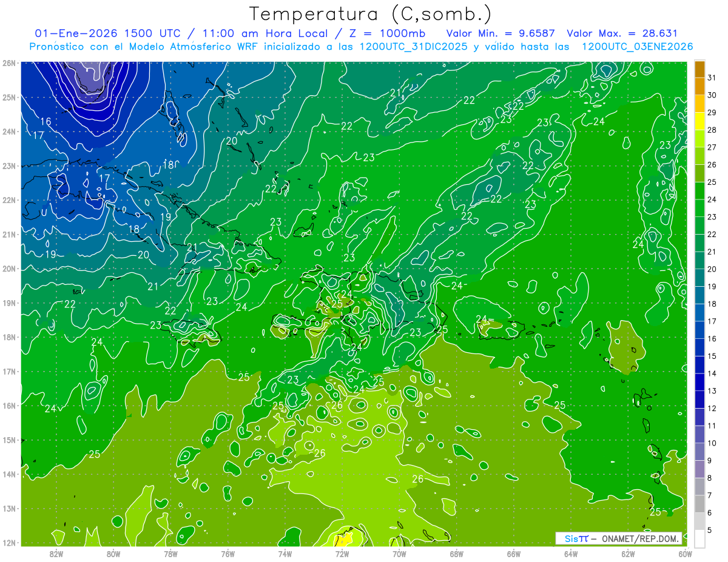Pick the purple swatch between 9 and 10
The width and height of the screenshot is (728, 562).
(x=699, y=452)
